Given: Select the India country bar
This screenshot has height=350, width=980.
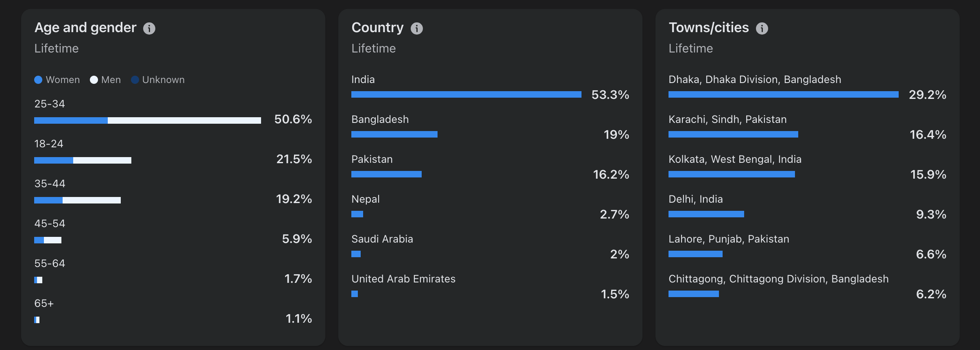Looking at the screenshot, I should click(466, 94).
